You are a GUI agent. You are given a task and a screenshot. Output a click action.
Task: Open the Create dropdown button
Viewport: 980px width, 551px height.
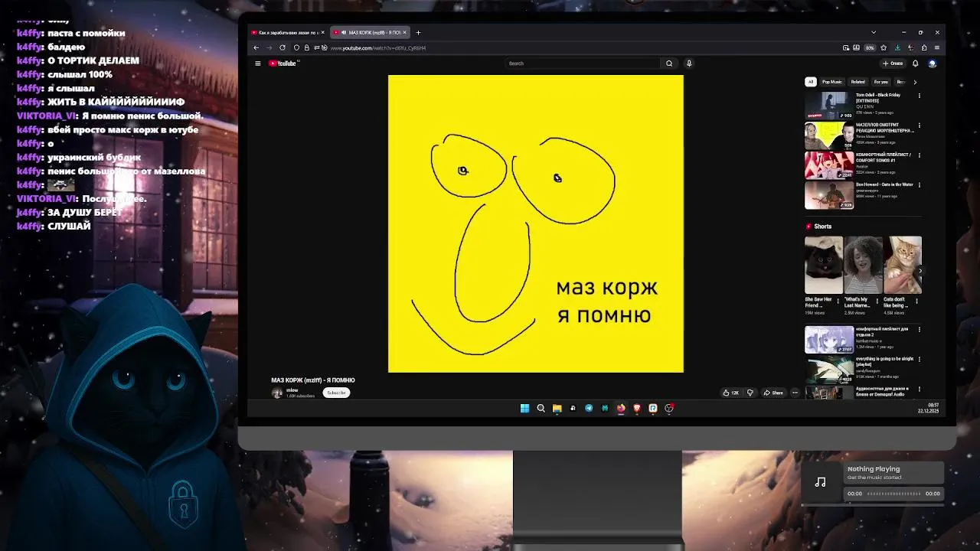(893, 64)
